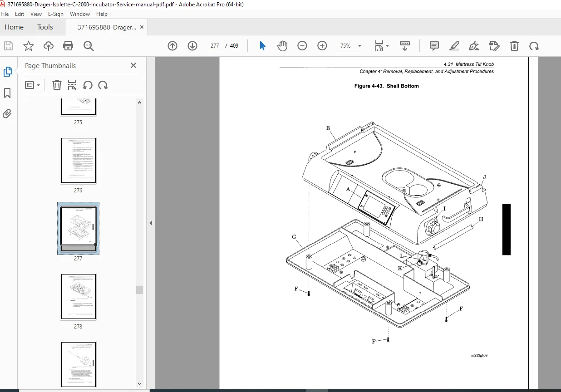Open Page Thumbnails sidebar icon
This screenshot has height=392, width=561.
(8, 71)
